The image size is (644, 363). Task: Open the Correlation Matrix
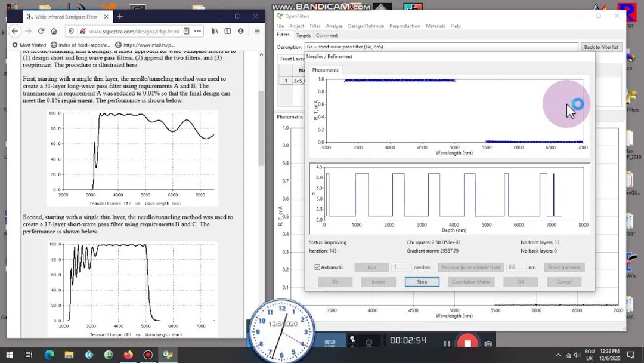click(471, 282)
